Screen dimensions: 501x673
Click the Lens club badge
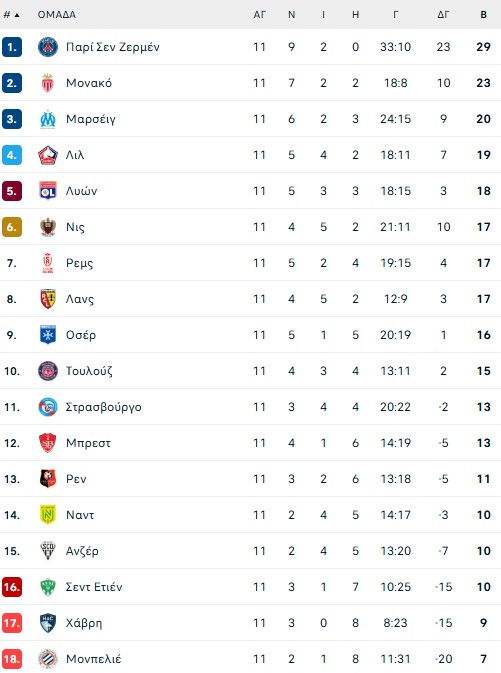48,299
